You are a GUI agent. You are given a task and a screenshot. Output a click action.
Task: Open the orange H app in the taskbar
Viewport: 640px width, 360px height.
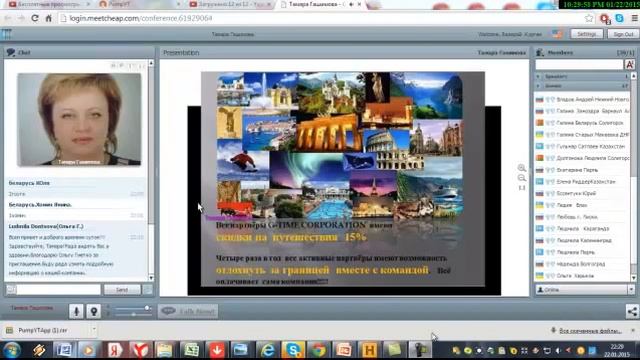tap(369, 350)
